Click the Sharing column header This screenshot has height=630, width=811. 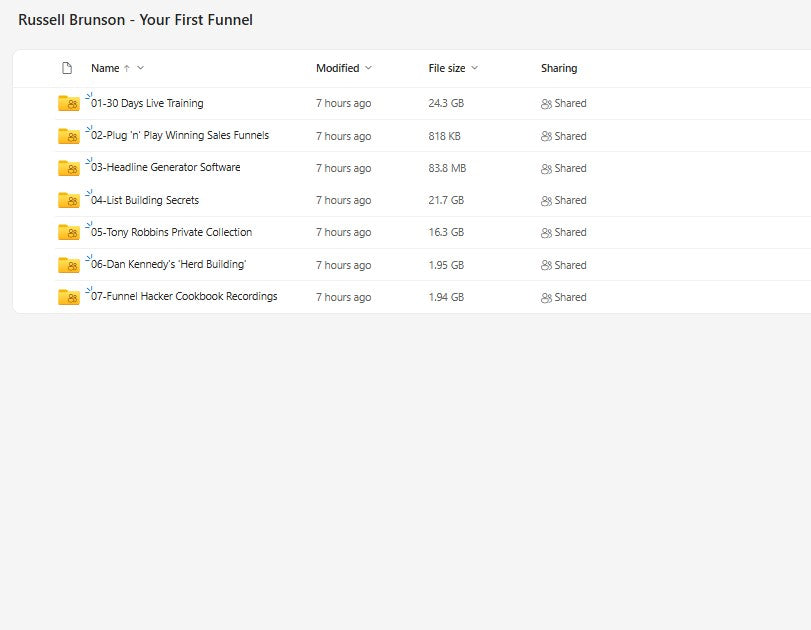[559, 68]
